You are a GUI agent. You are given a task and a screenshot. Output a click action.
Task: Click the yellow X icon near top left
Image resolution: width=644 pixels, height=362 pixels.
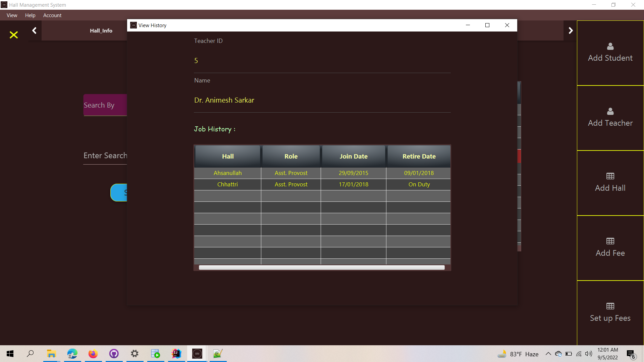click(13, 35)
